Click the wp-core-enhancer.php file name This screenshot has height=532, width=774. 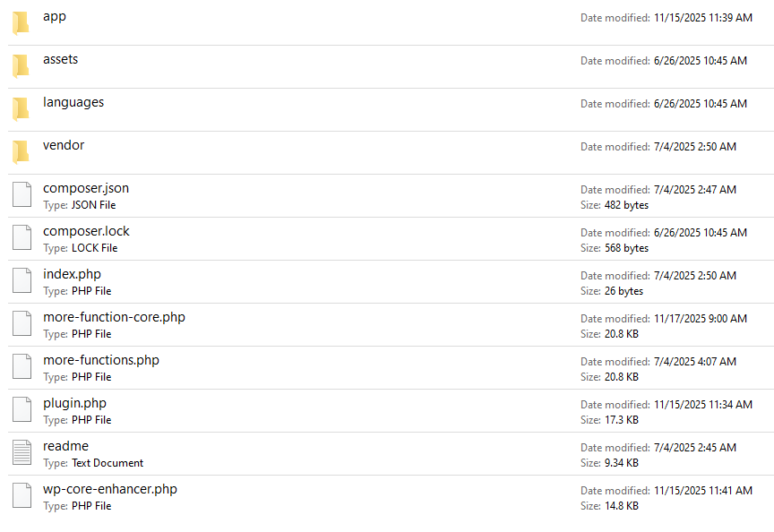point(110,489)
